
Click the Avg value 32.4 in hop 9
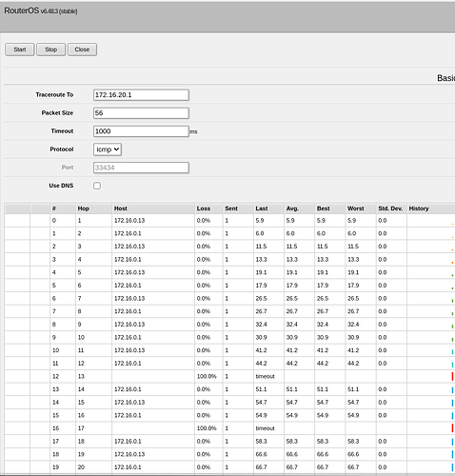click(292, 325)
